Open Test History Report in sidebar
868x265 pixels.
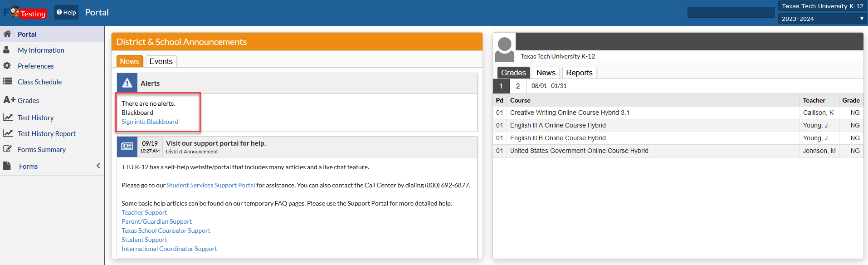coord(46,133)
